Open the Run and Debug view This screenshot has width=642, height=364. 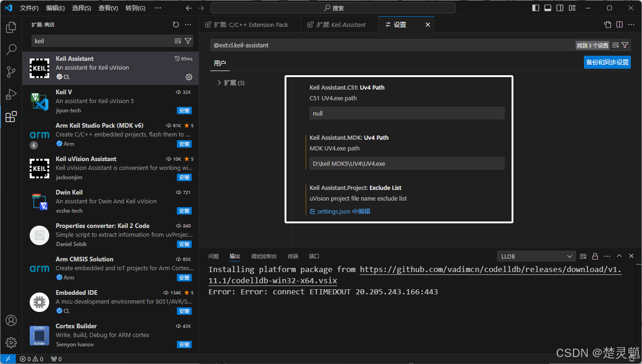(11, 94)
